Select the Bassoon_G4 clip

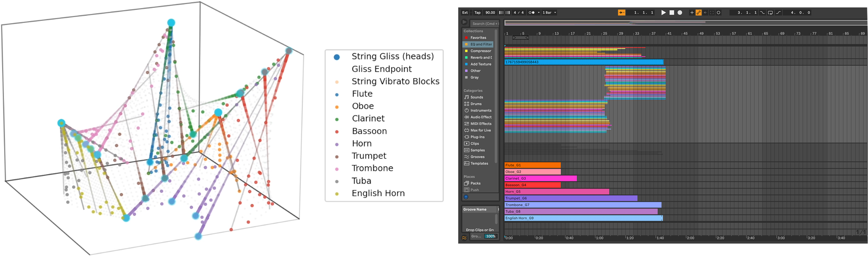532,185
